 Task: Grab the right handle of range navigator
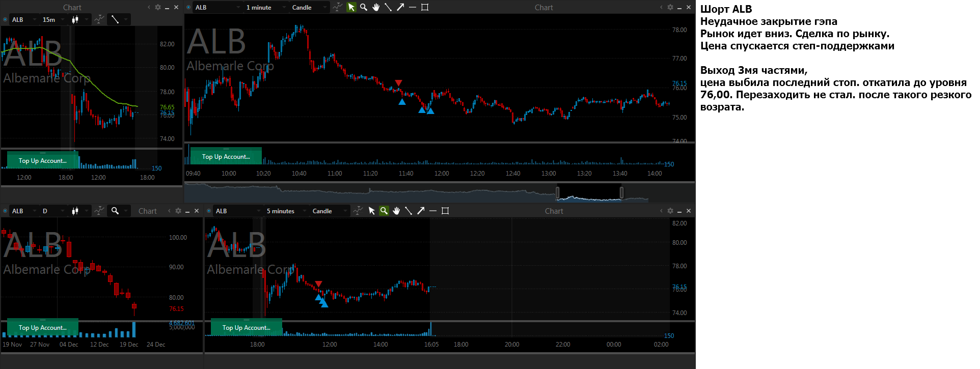(621, 192)
